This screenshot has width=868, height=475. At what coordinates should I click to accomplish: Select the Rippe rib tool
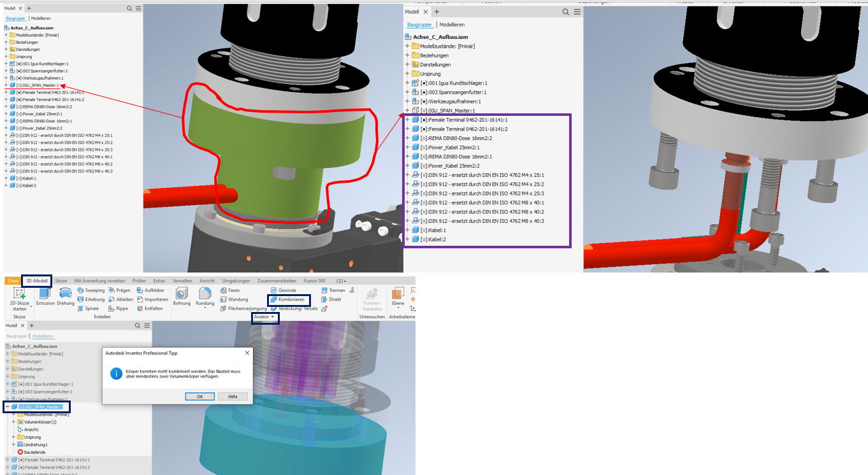pos(118,308)
